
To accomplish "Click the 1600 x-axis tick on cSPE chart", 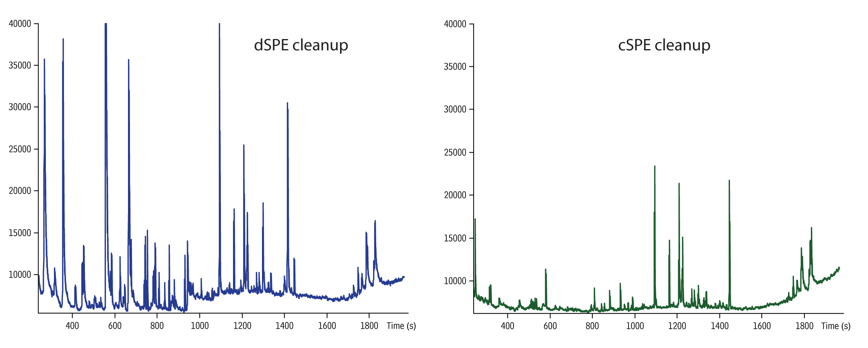I will point(762,326).
